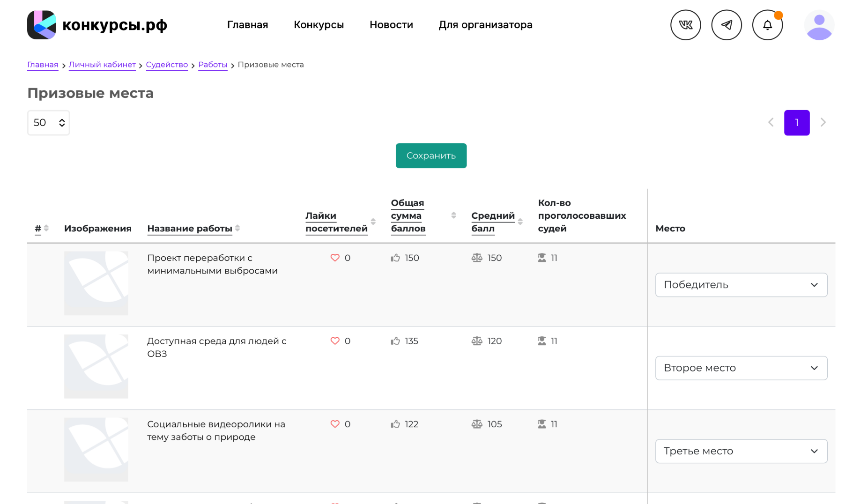
Task: Open the Второе место dropdown
Action: pyautogui.click(x=741, y=368)
